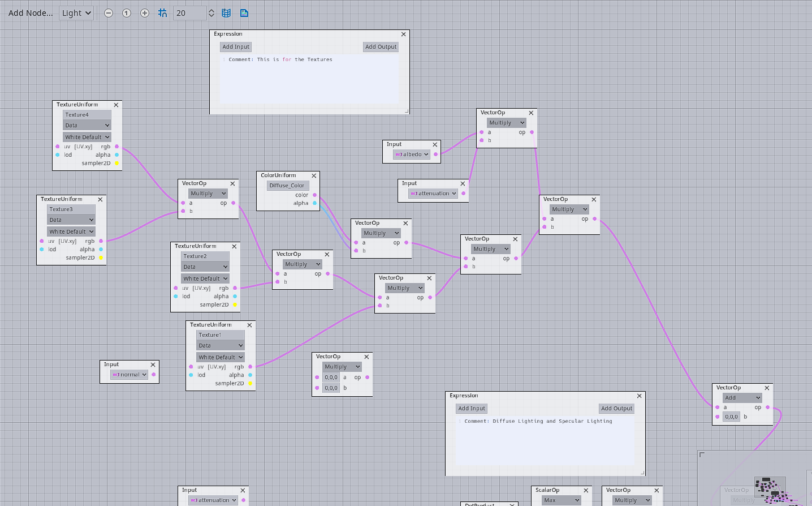Click yellow sampler2D port of Texture2 node

(x=235, y=305)
